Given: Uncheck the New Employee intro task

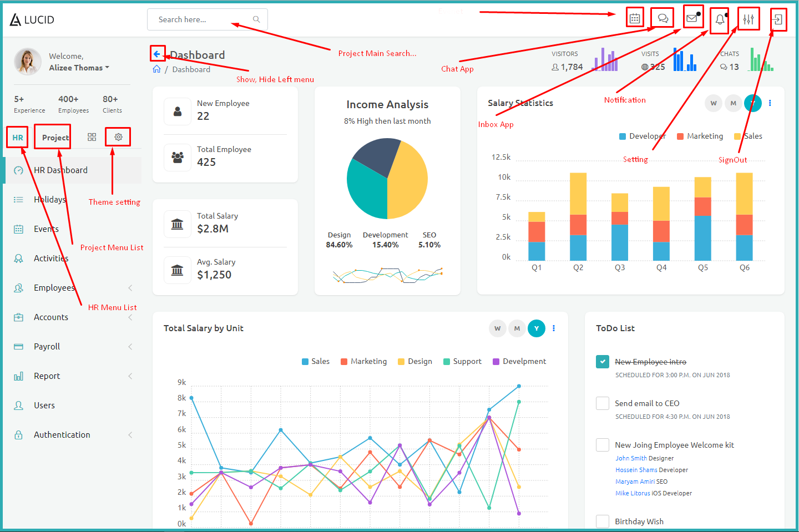Looking at the screenshot, I should click(x=602, y=362).
